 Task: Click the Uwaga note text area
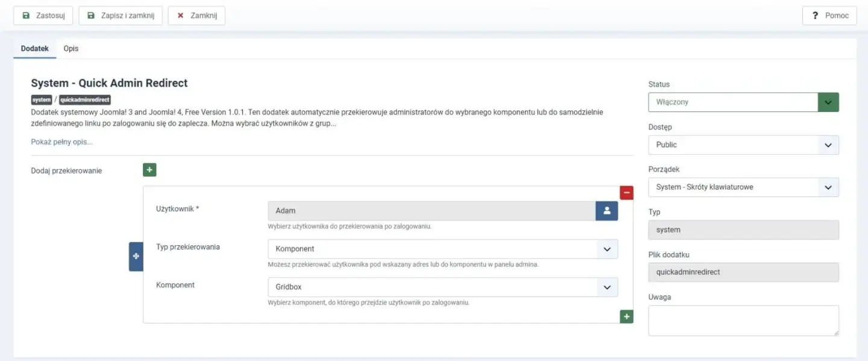pyautogui.click(x=743, y=320)
